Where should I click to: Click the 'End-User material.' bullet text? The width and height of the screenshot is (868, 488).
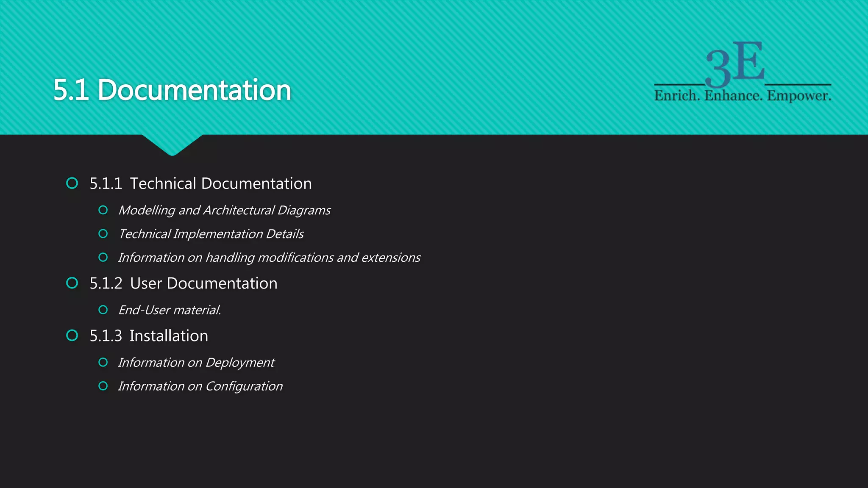coord(170,310)
